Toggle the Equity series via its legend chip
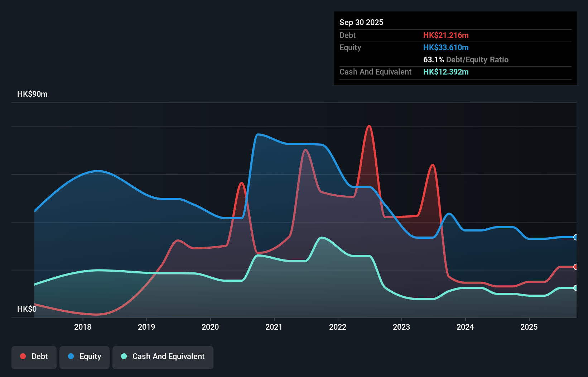Viewport: 588px width, 377px height. [x=84, y=357]
